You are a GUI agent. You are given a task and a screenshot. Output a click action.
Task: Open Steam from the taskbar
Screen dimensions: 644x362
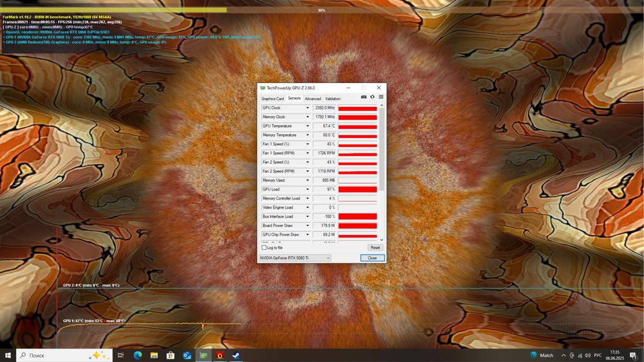coord(236,356)
